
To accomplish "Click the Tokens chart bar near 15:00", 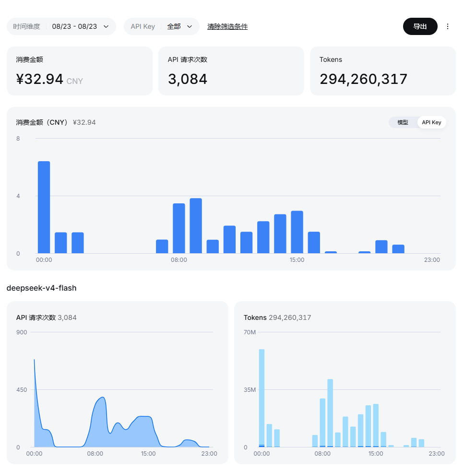I will [x=376, y=425].
